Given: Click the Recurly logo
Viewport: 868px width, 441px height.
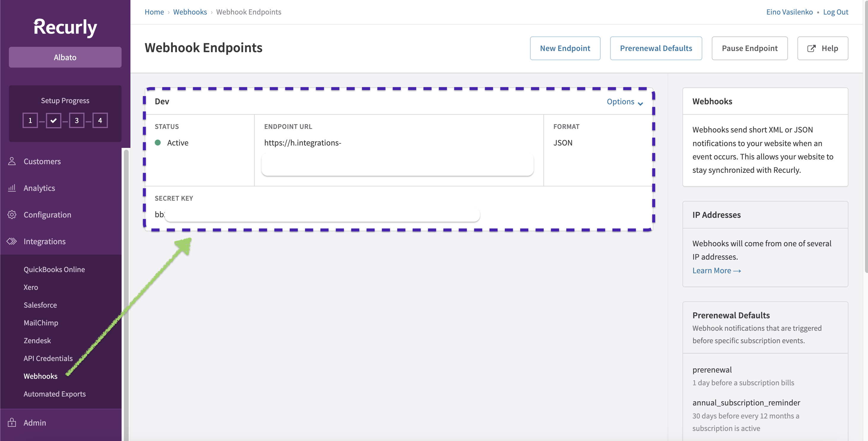Looking at the screenshot, I should pyautogui.click(x=65, y=27).
